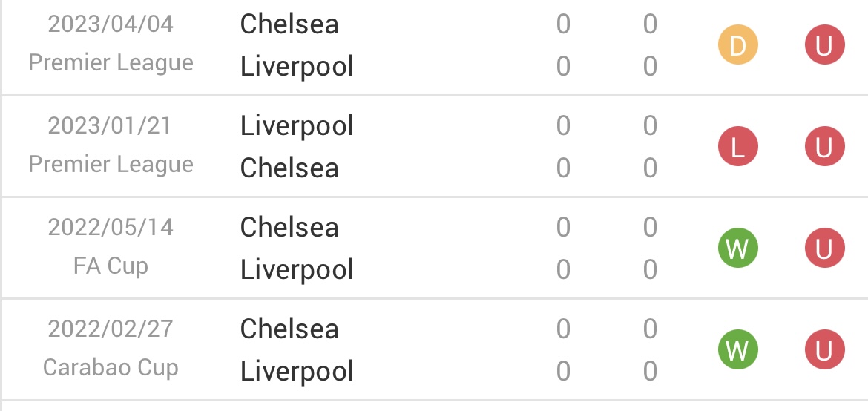Viewport: 868px width, 411px height.
Task: Select the 2022/02/27 date entry
Action: (111, 329)
